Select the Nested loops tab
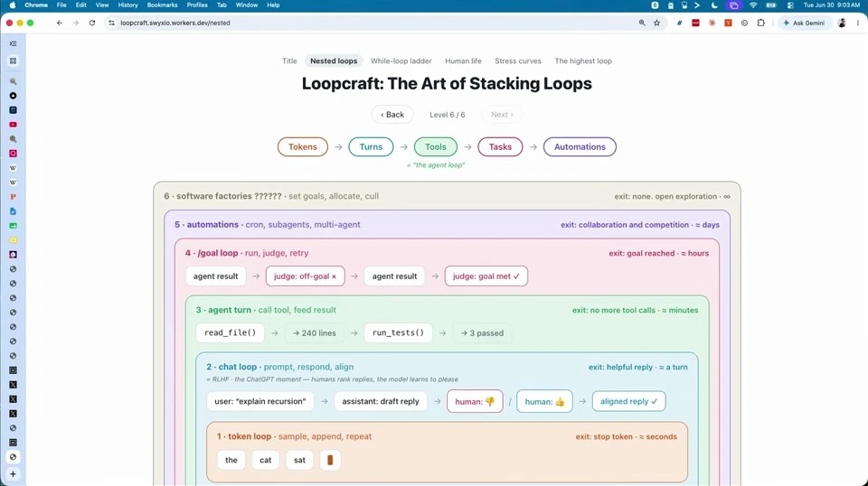 [x=334, y=61]
